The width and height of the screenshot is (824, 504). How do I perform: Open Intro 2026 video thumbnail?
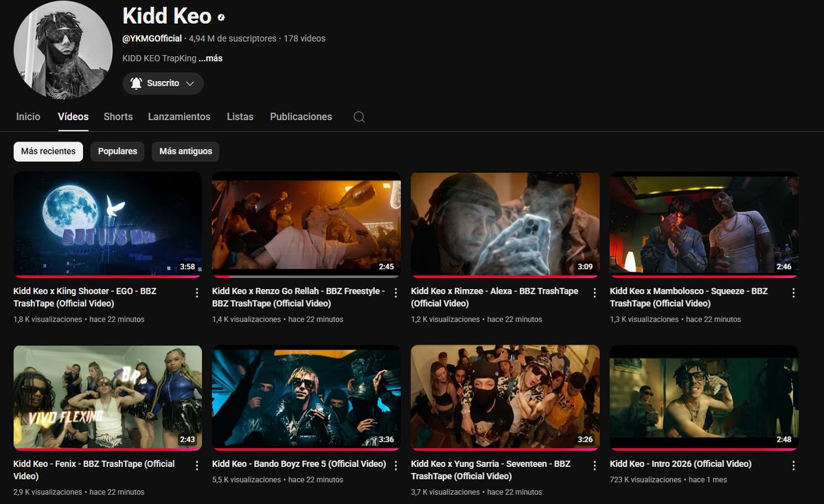tap(704, 397)
